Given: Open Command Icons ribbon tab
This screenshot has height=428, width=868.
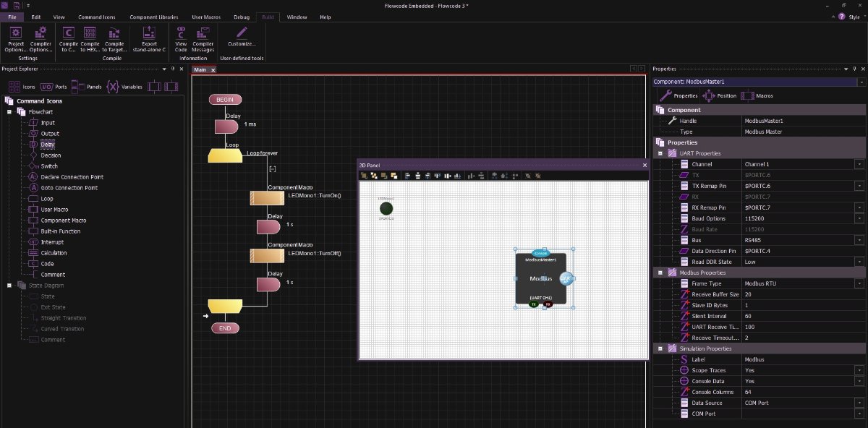Looking at the screenshot, I should click(97, 17).
